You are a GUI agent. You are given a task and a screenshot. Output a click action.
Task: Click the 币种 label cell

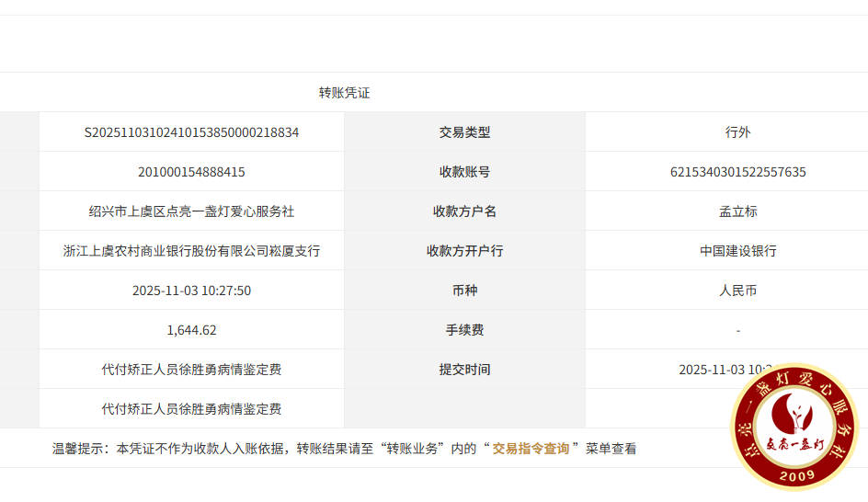pyautogui.click(x=464, y=291)
